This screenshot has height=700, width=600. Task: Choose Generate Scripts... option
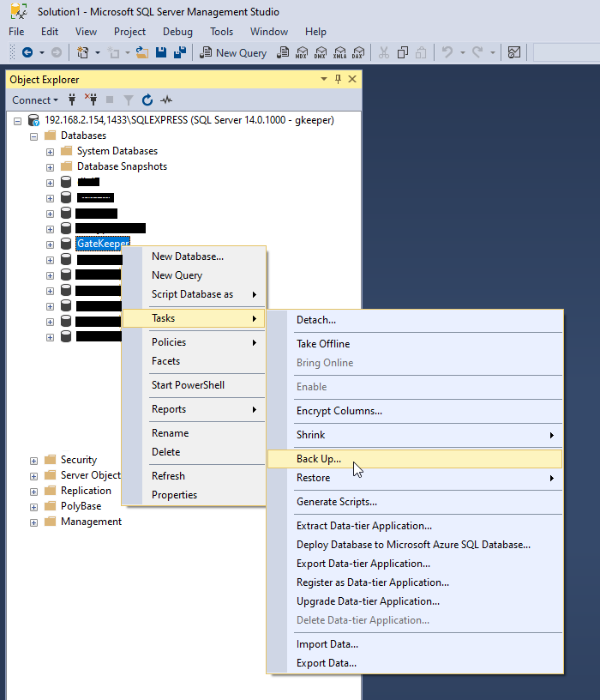(415, 502)
